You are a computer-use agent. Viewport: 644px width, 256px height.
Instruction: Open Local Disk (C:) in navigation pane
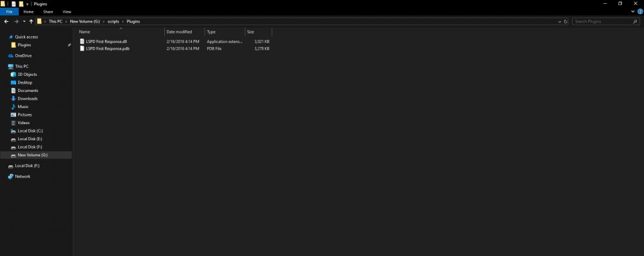click(30, 131)
